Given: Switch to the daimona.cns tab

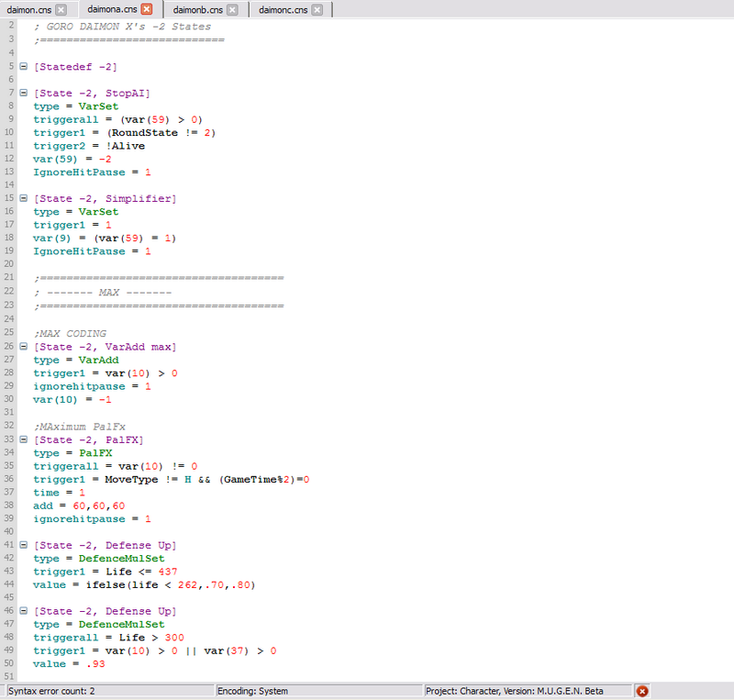Looking at the screenshot, I should (112, 9).
